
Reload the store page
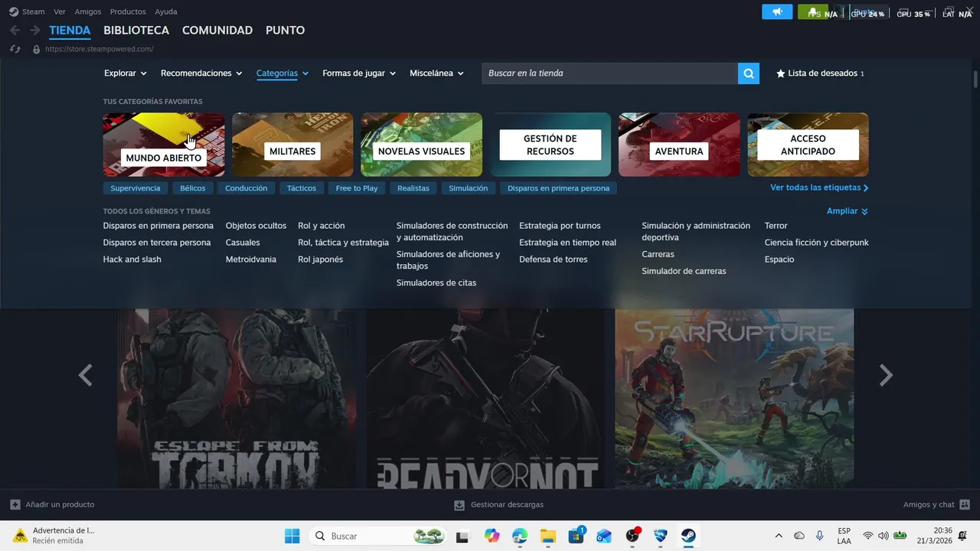click(x=15, y=49)
